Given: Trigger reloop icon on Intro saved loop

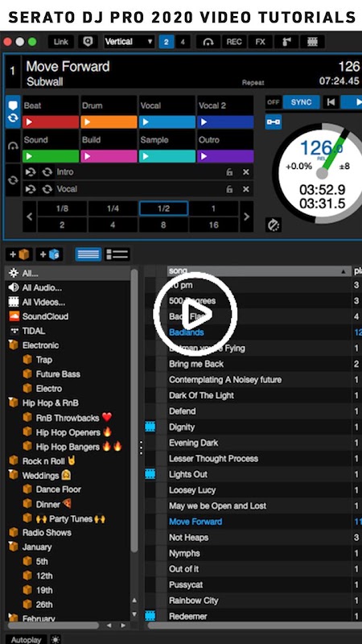Looking at the screenshot, I should pyautogui.click(x=30, y=172).
